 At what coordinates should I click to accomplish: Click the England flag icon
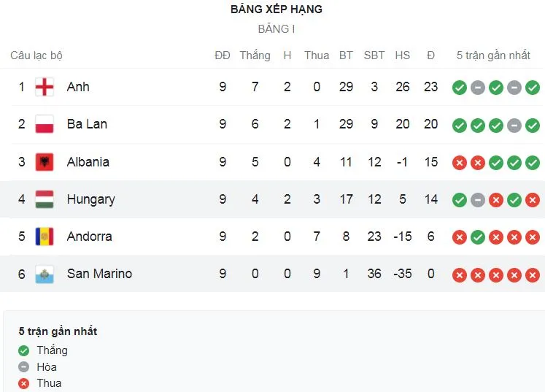(x=45, y=88)
